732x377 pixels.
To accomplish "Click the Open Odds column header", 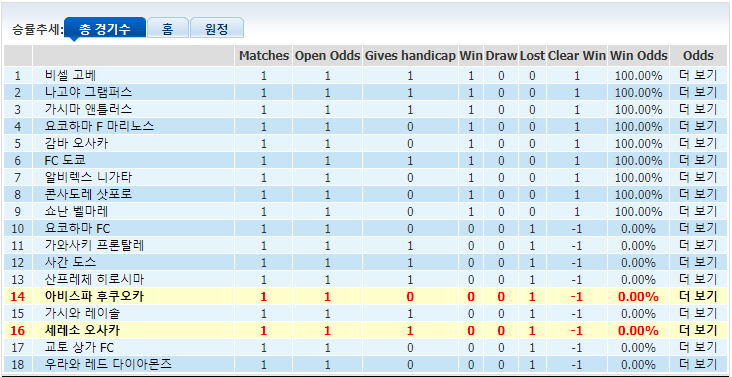I will pyautogui.click(x=328, y=56).
